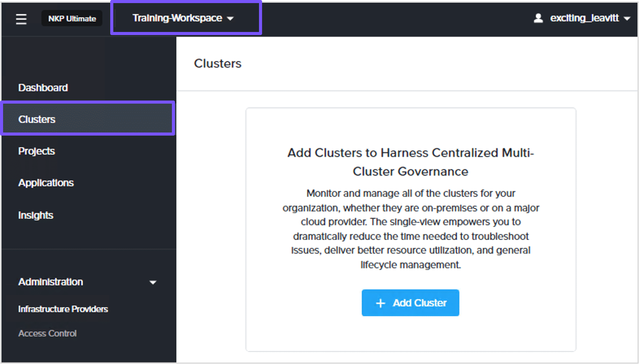Click the user avatar icon
The width and height of the screenshot is (639, 364).
pyautogui.click(x=538, y=18)
